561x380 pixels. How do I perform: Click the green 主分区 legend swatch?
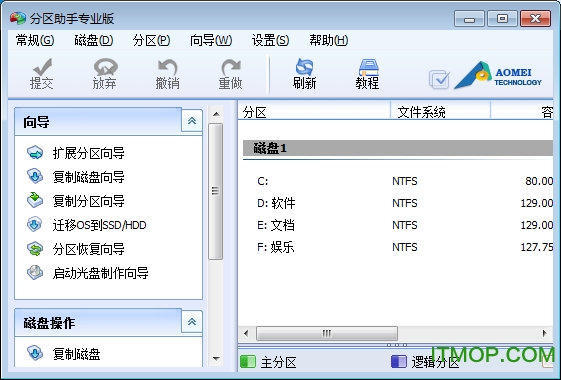point(248,361)
